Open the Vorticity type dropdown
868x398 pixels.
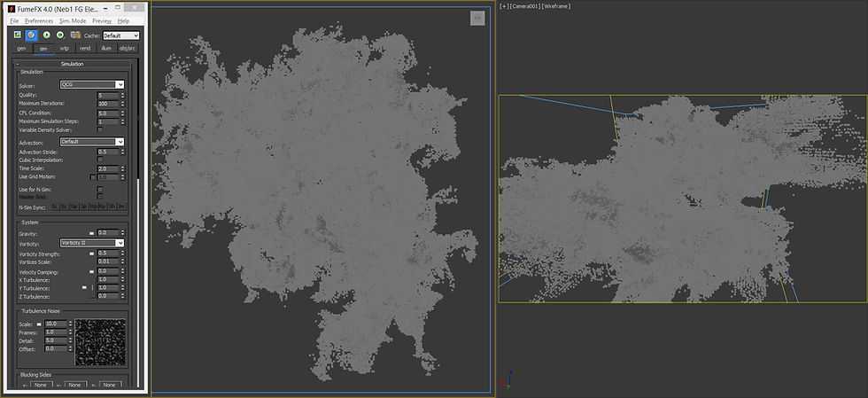[92, 243]
